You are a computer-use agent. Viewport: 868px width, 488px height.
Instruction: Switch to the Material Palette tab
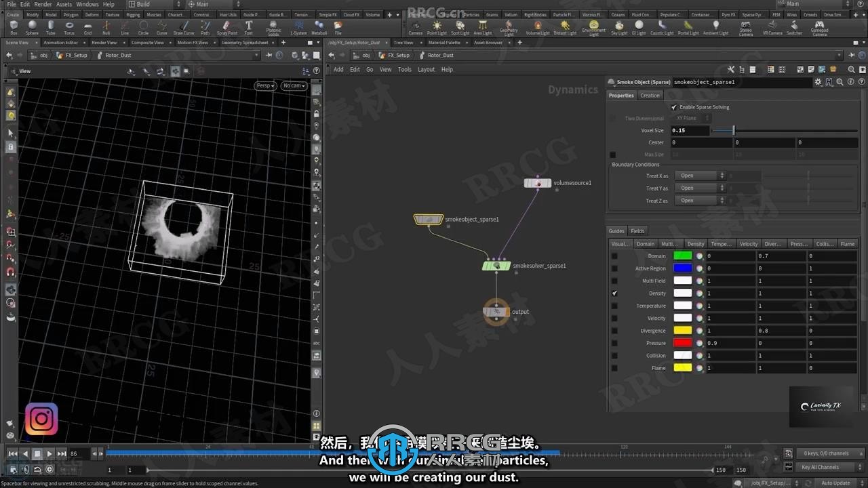click(444, 43)
